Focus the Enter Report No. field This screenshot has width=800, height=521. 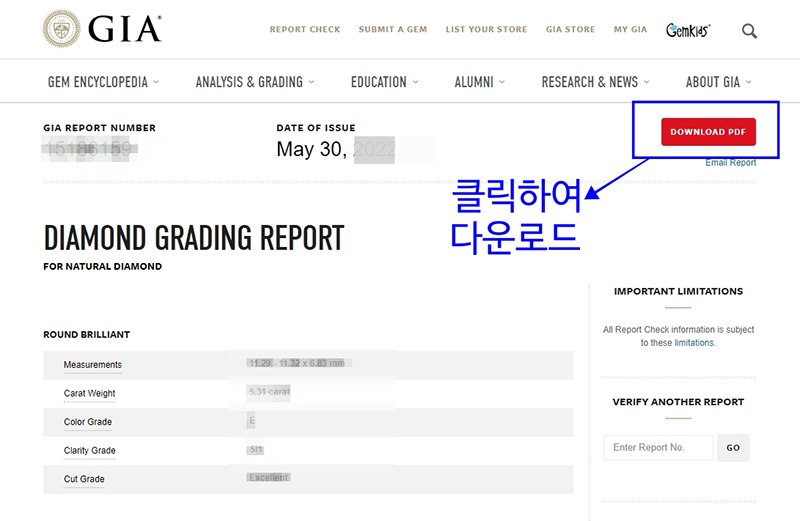658,448
